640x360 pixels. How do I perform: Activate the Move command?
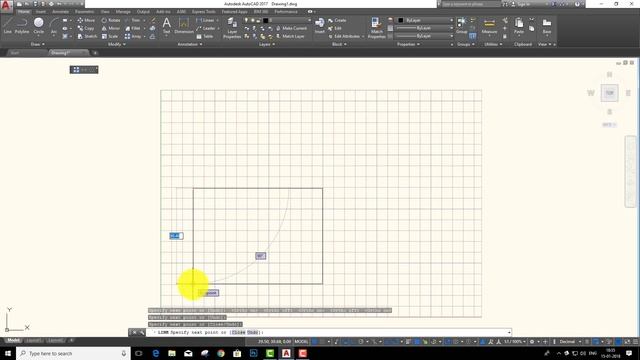[x=86, y=20]
